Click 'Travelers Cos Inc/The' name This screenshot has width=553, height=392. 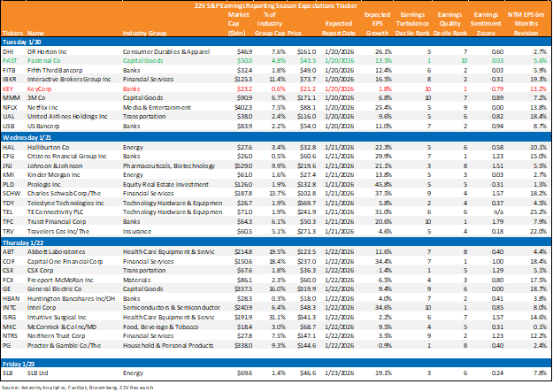click(x=58, y=232)
